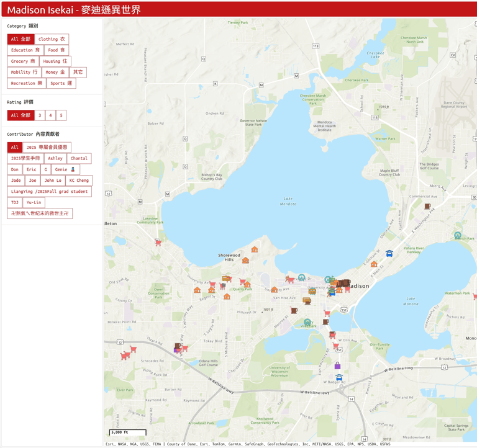Open the shopping cart marker near Lakeview Community Park
The height and width of the screenshot is (448, 477).
(158, 242)
